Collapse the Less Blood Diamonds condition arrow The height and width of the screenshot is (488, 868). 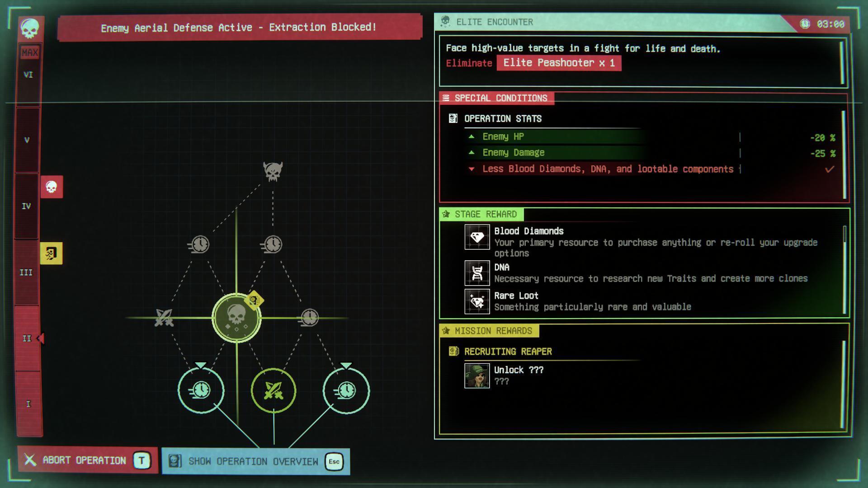[x=472, y=169]
